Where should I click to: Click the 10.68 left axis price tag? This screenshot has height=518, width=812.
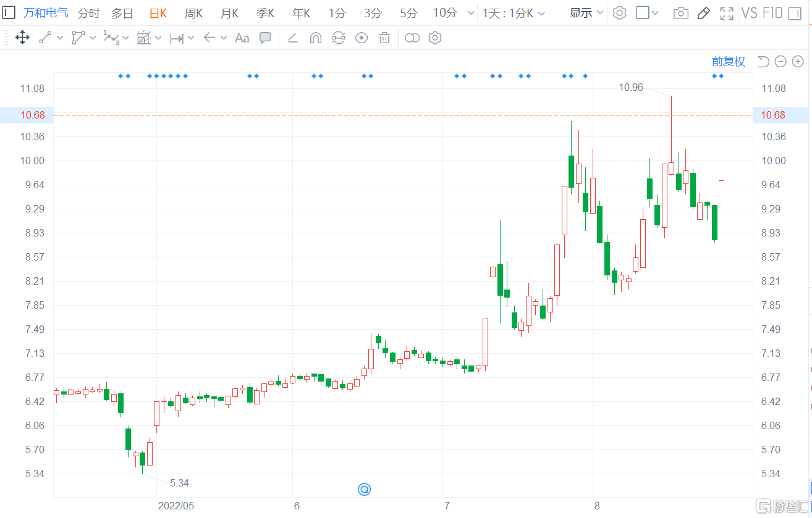(27, 115)
